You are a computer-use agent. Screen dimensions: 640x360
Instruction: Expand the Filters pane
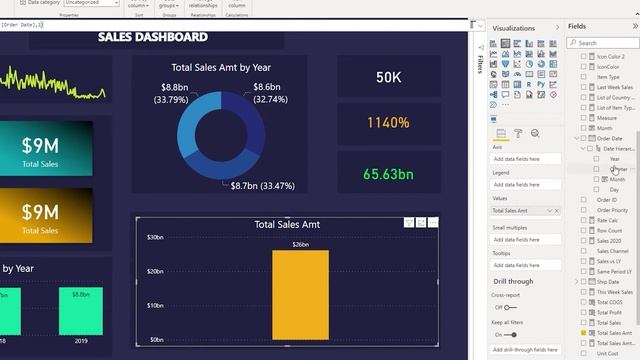click(x=480, y=48)
